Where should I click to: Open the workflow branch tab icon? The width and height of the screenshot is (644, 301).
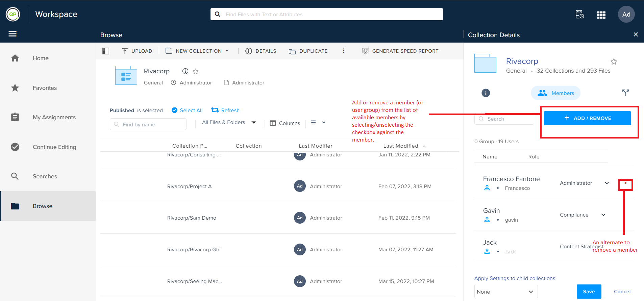[625, 93]
